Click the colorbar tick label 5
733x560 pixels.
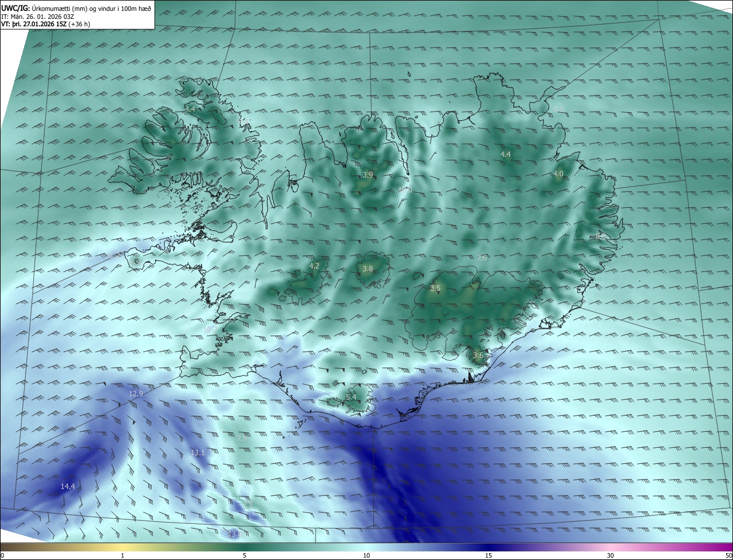[245, 555]
